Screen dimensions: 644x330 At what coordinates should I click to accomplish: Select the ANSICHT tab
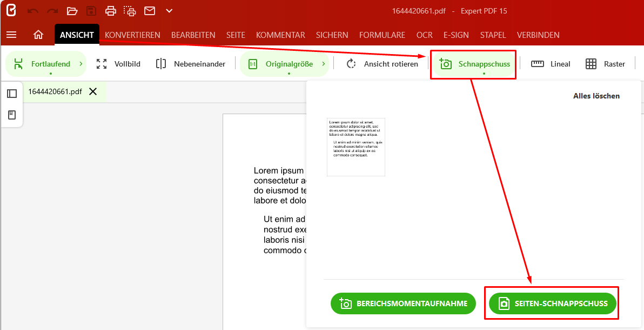77,35
